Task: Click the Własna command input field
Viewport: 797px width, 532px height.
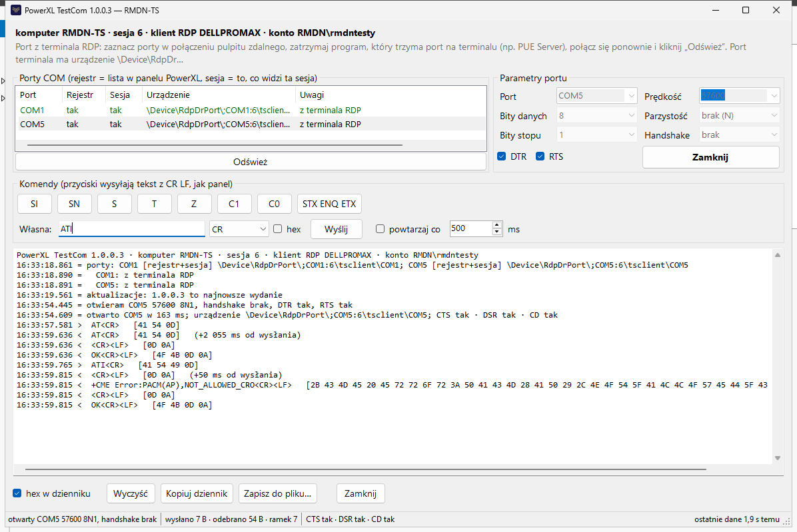Action: (132, 229)
